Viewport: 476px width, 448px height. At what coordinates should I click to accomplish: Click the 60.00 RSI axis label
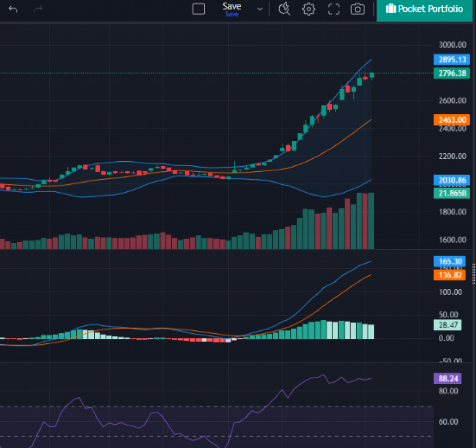click(x=448, y=422)
